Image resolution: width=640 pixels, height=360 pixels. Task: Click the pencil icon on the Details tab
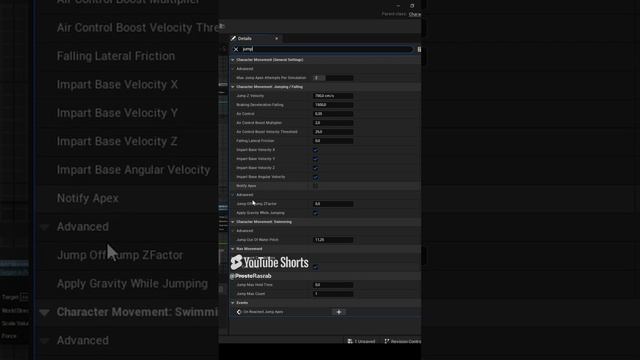[x=233, y=38]
